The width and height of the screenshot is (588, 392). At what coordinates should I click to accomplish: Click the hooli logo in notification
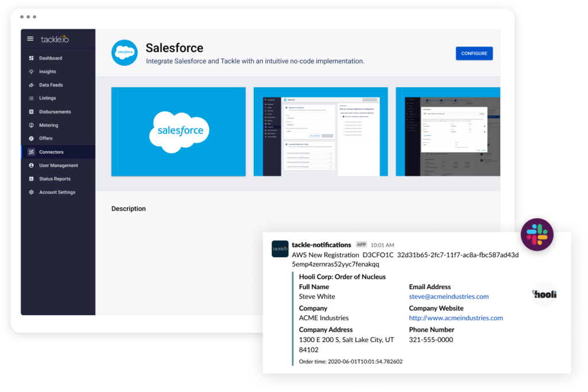[x=544, y=294]
